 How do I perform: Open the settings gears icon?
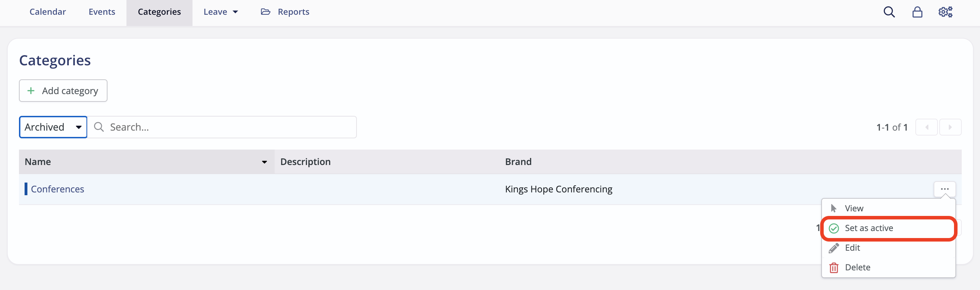[945, 12]
